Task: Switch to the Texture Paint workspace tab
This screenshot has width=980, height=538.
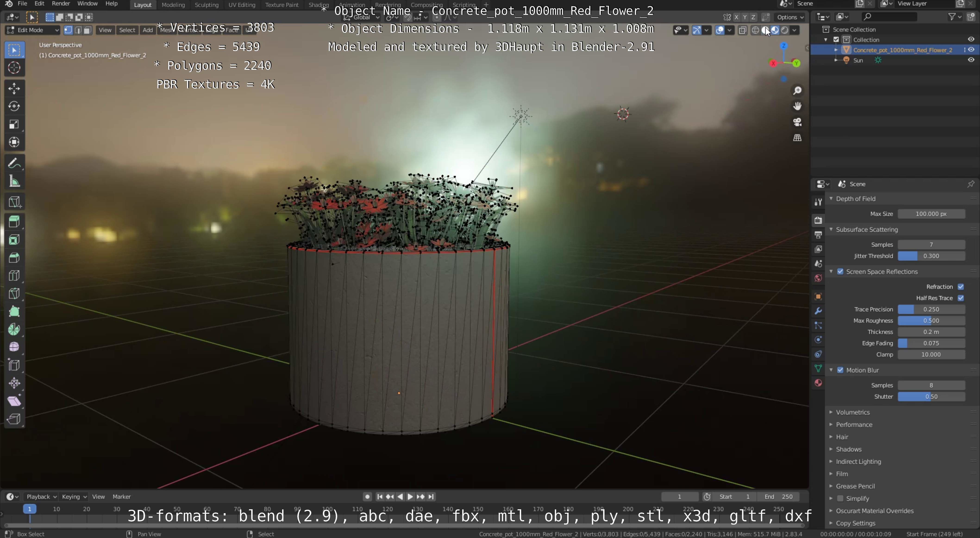Action: (282, 5)
